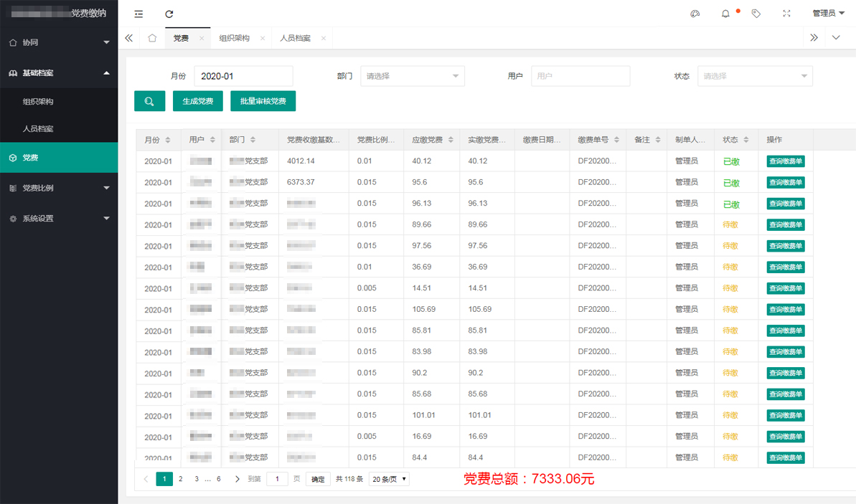This screenshot has width=856, height=504.
Task: Click the search magnifier button
Action: (x=149, y=101)
